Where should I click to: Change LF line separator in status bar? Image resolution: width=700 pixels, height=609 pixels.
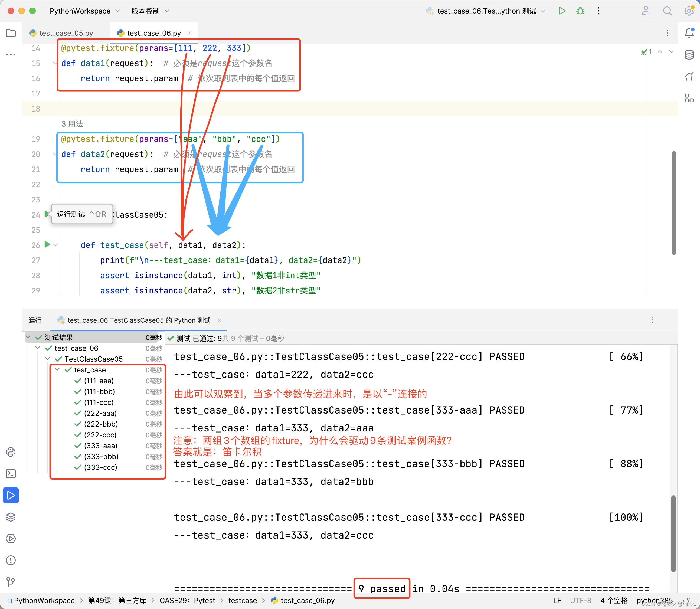coord(557,601)
